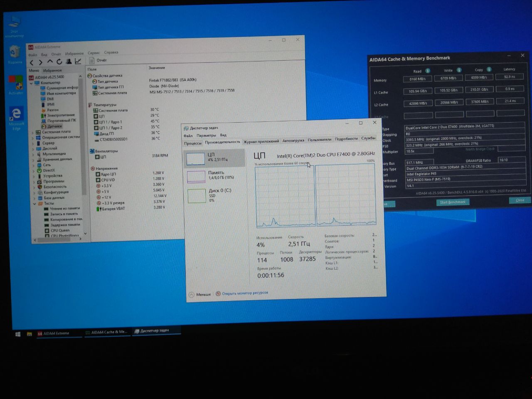The height and width of the screenshot is (399, 532).
Task: Open the Справка menu in AIDA64
Action: 111,52
